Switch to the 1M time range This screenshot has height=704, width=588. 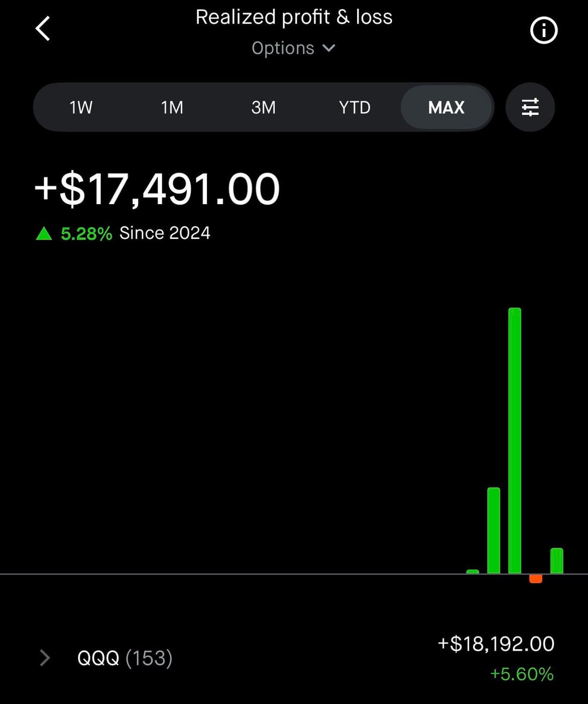172,107
